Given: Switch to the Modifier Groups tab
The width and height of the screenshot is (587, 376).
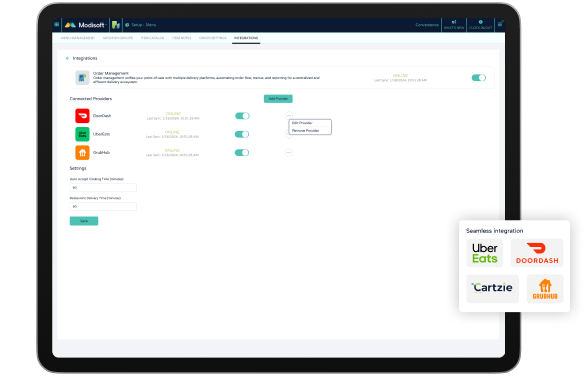Looking at the screenshot, I should tap(118, 38).
